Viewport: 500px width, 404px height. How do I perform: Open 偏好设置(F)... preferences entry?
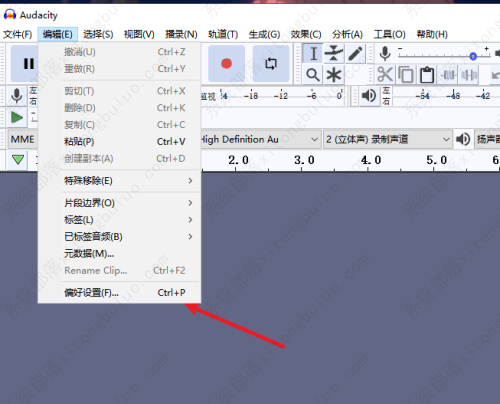click(119, 293)
